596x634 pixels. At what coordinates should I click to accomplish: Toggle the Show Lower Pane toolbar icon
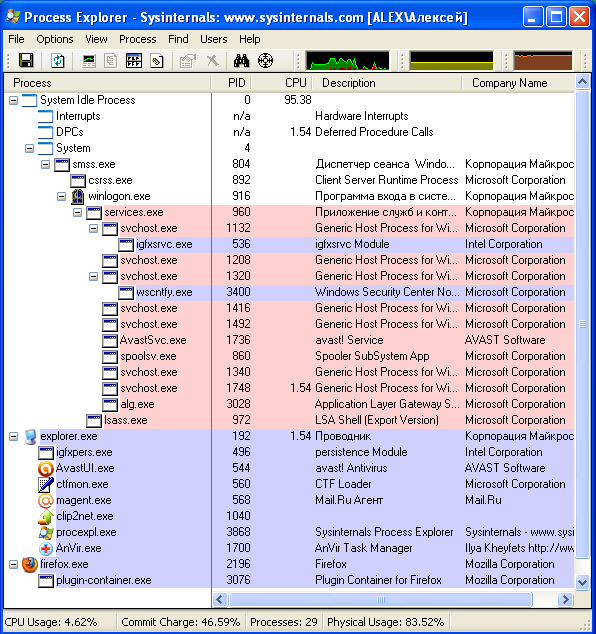click(x=133, y=61)
